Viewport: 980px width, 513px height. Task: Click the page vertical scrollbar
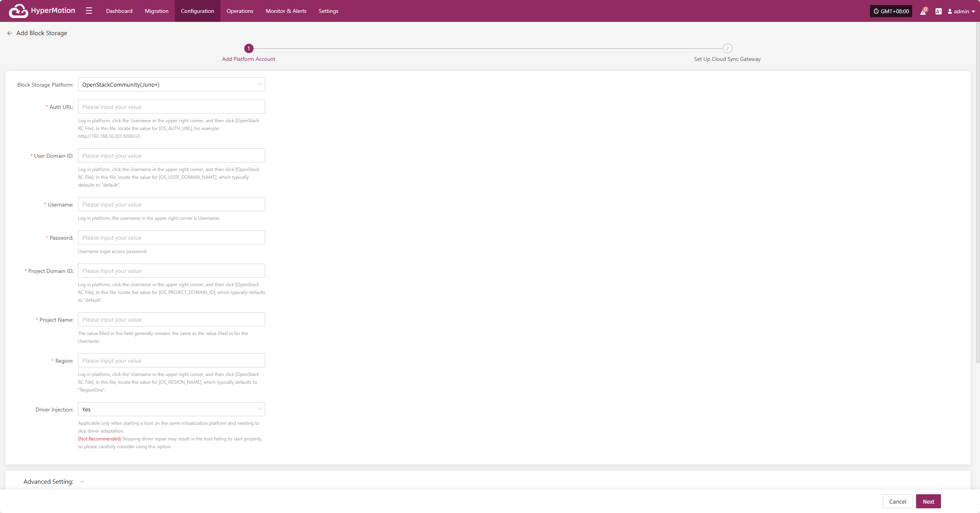(x=978, y=193)
